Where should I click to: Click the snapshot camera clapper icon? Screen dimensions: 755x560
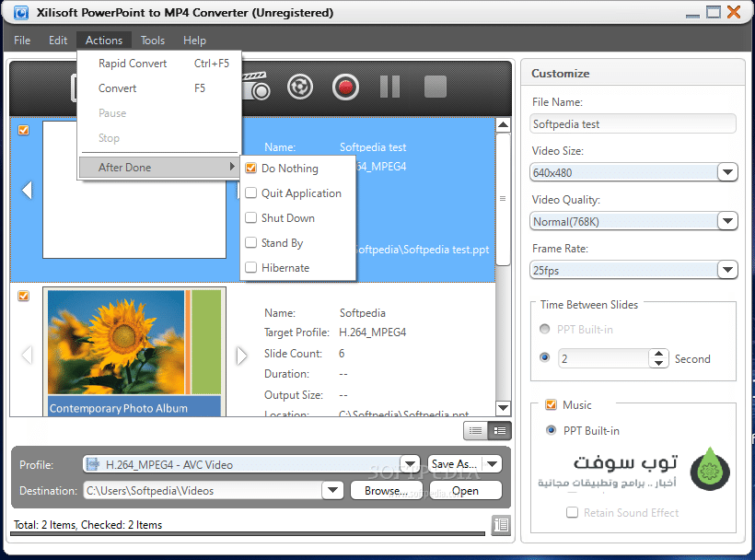256,87
